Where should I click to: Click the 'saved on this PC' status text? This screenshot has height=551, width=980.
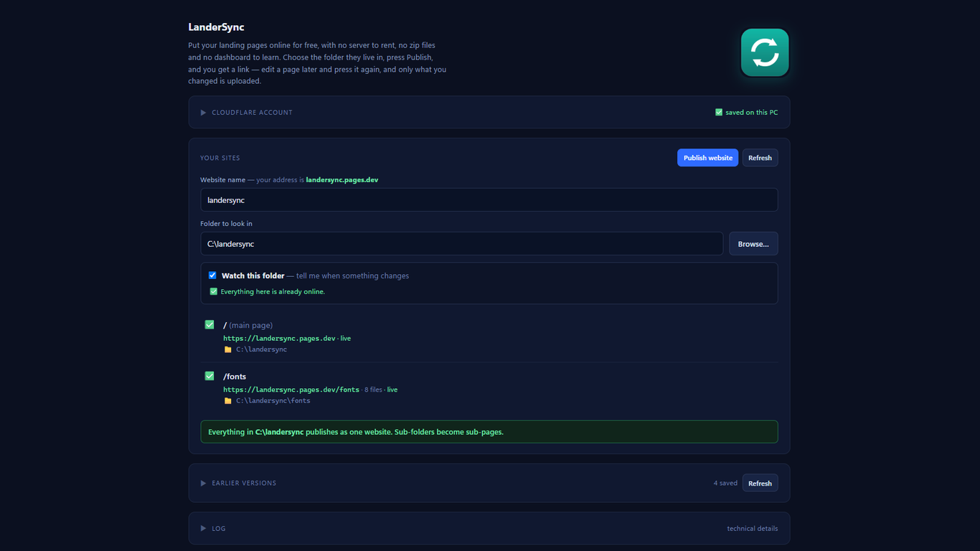tap(752, 113)
